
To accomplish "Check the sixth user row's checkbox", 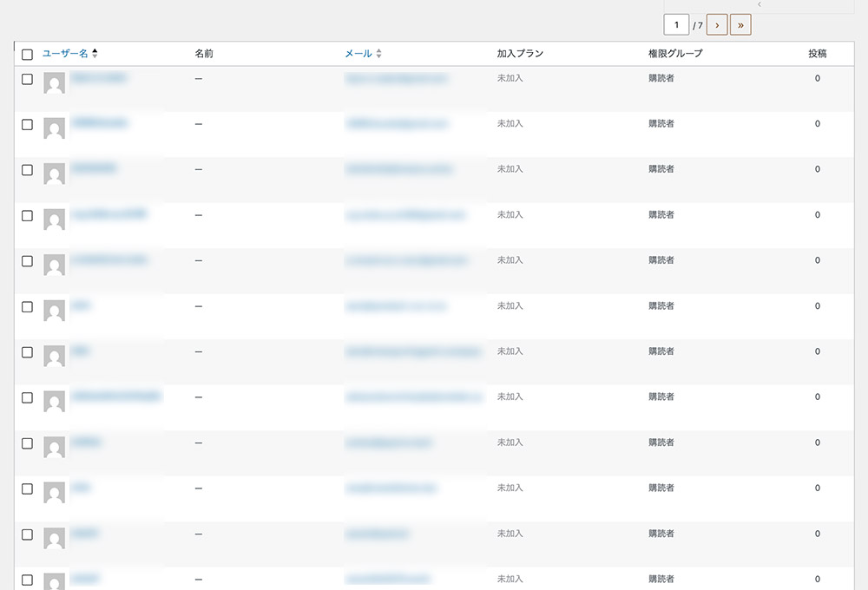I will click(x=27, y=306).
